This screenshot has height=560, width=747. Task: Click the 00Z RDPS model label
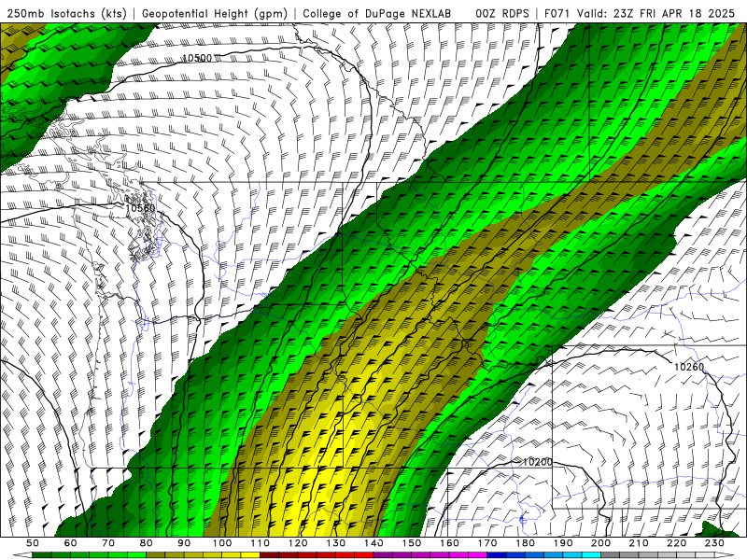click(x=501, y=13)
